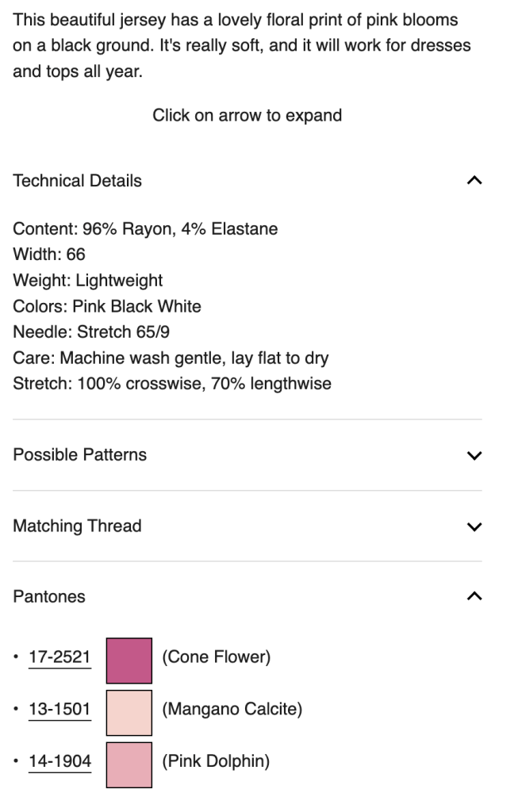Click the (Pink Dolphin) label text
The image size is (518, 812).
click(x=216, y=762)
